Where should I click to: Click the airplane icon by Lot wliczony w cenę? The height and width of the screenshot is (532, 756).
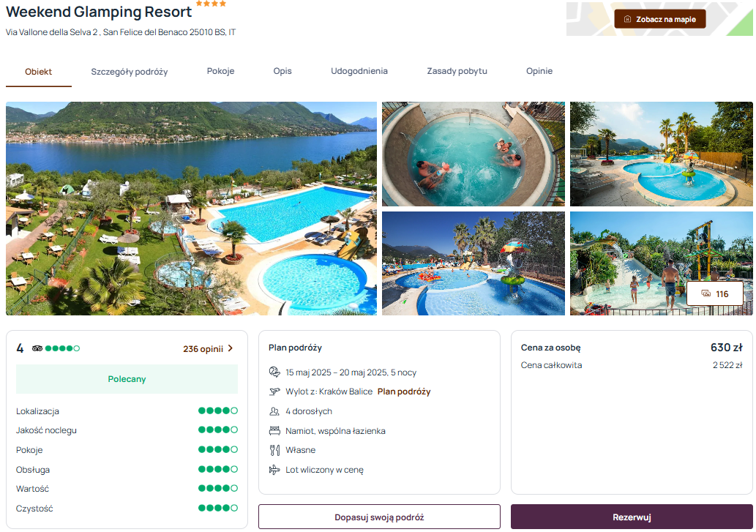coord(274,469)
